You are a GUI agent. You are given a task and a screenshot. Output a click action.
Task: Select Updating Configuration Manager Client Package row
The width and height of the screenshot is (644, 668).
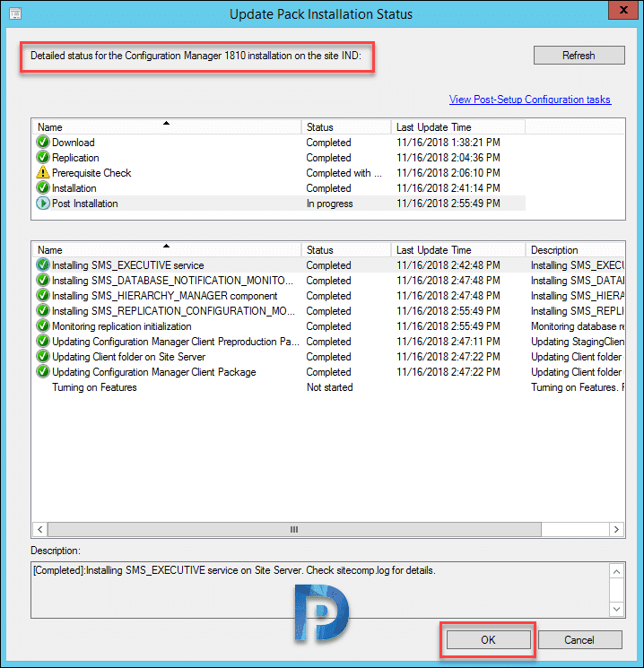pyautogui.click(x=328, y=372)
